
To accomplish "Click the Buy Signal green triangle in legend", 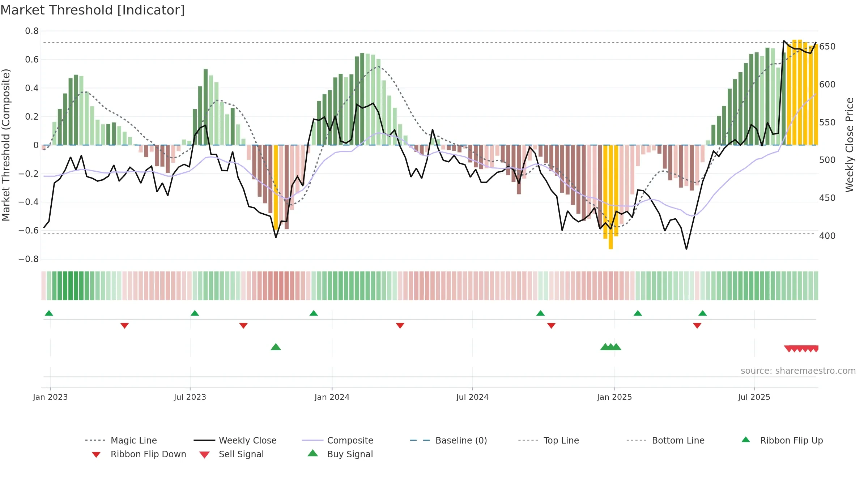I will tap(312, 453).
